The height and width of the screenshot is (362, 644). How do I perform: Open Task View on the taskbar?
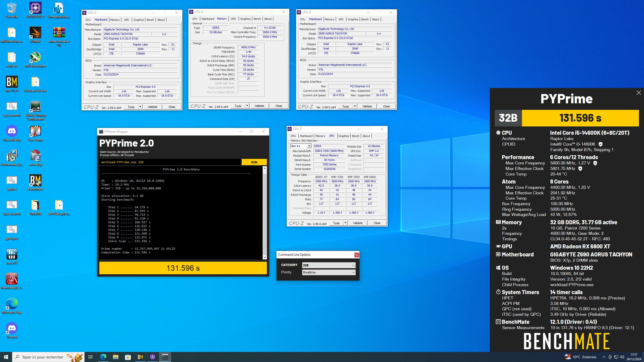(91, 357)
